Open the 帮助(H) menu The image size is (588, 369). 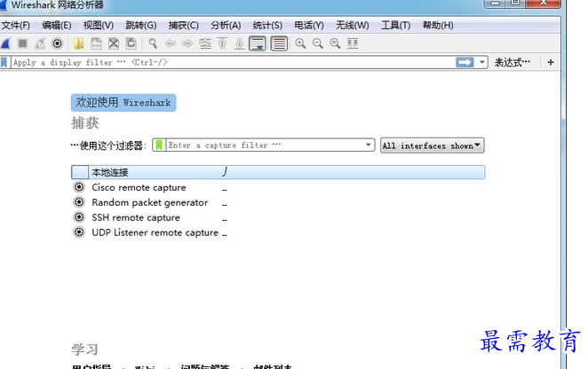click(438, 26)
